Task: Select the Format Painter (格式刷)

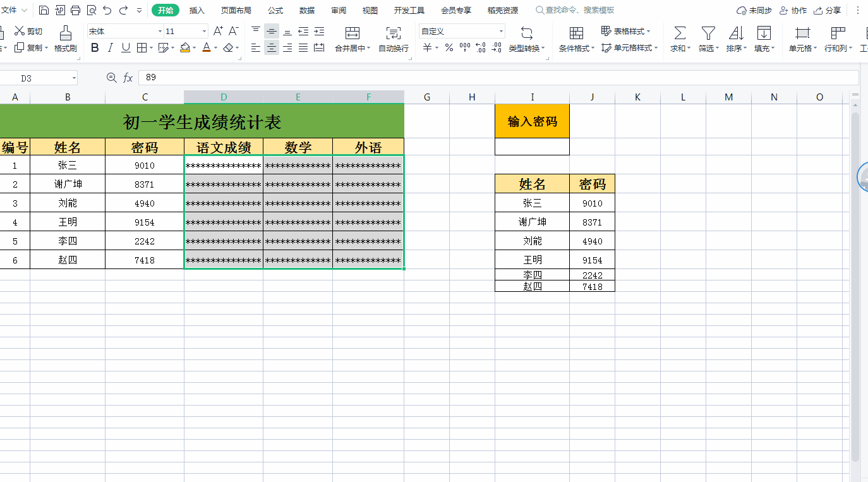Action: coord(66,39)
